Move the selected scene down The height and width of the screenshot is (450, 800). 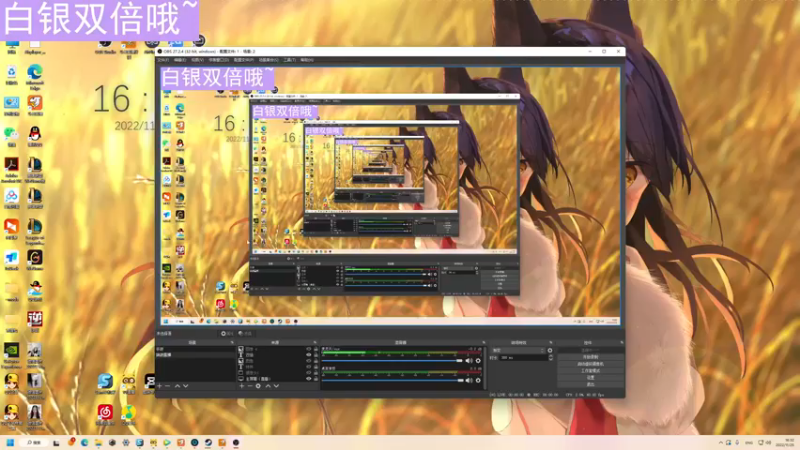pos(186,386)
